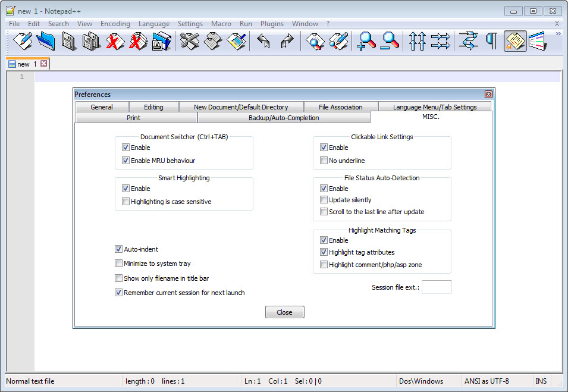Enable Update silently option
The height and width of the screenshot is (392, 568).
click(x=324, y=200)
